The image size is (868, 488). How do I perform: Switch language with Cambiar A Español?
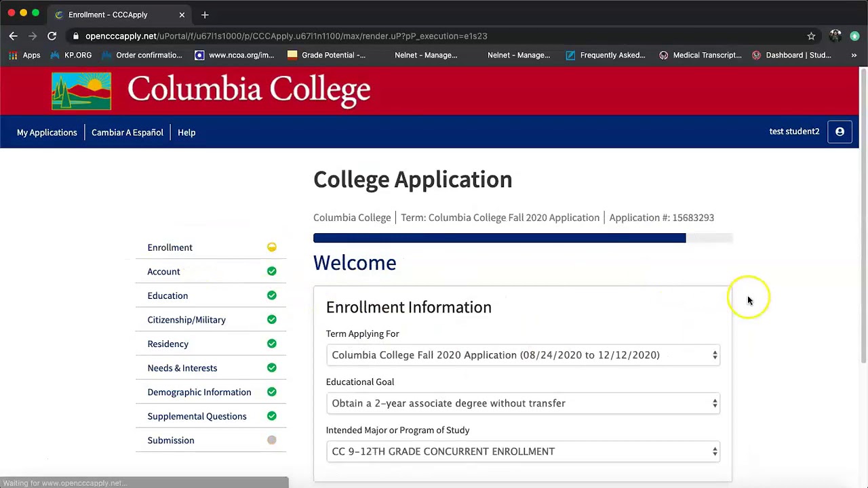coord(127,132)
